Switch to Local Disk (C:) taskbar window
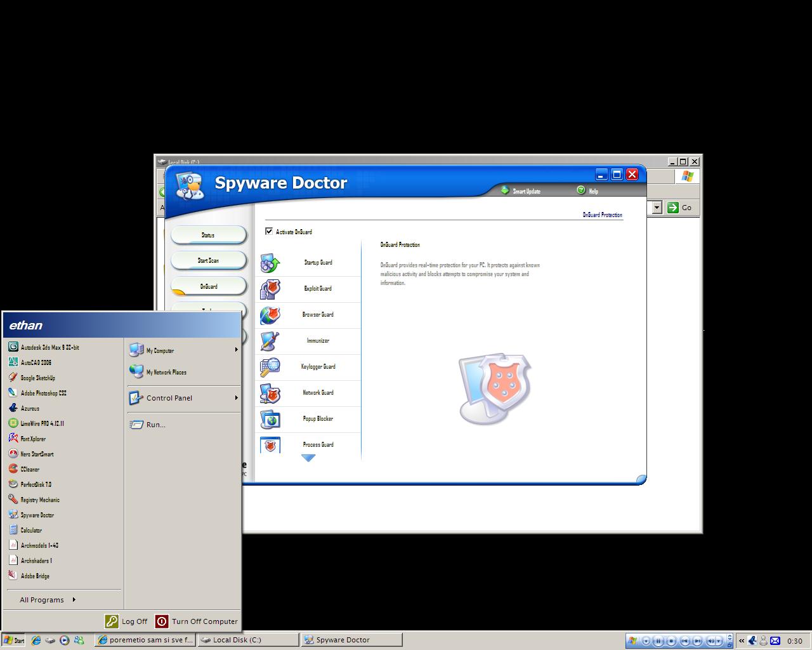 [x=248, y=640]
